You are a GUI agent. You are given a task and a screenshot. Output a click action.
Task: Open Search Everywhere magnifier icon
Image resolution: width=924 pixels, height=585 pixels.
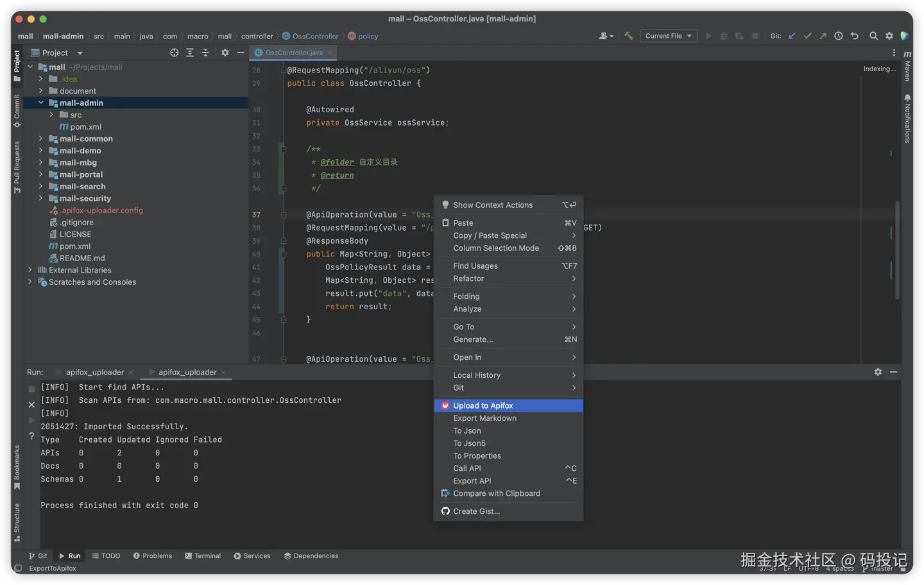click(873, 36)
